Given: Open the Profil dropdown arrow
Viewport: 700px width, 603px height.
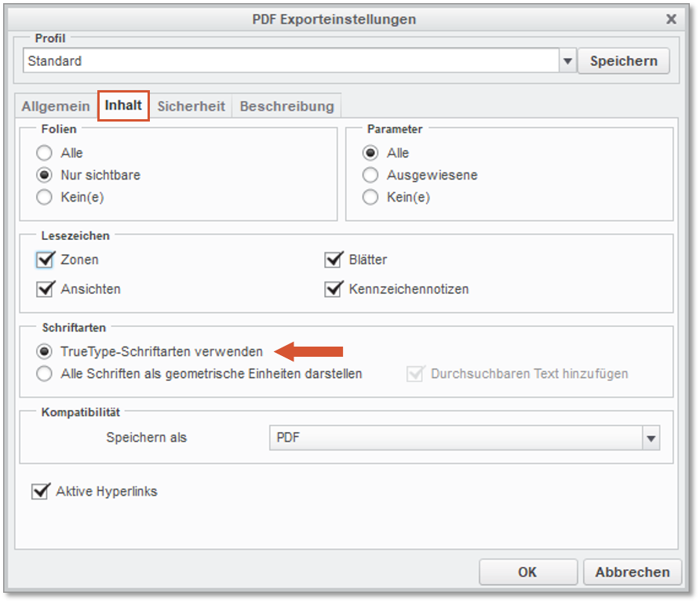Looking at the screenshot, I should [567, 61].
